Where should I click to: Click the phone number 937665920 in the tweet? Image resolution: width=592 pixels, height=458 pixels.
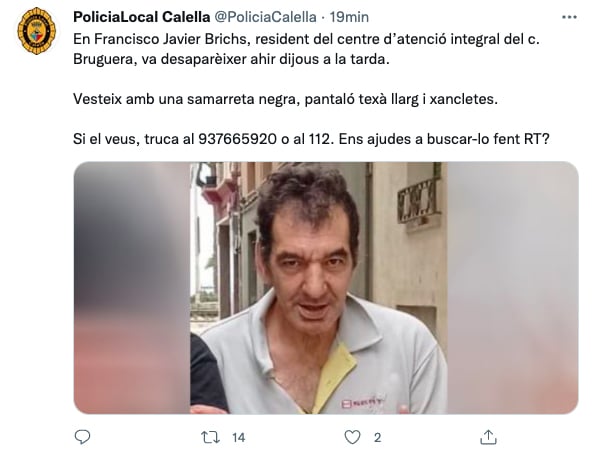pos(237,139)
